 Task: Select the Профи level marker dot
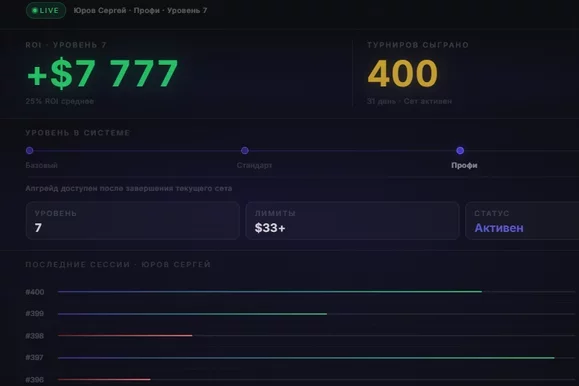point(460,150)
